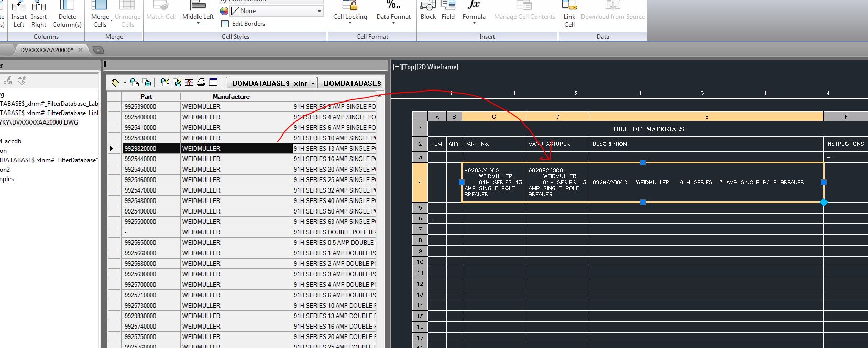Click the cell background color wheel icon
868x348 pixels.
pyautogui.click(x=224, y=11)
